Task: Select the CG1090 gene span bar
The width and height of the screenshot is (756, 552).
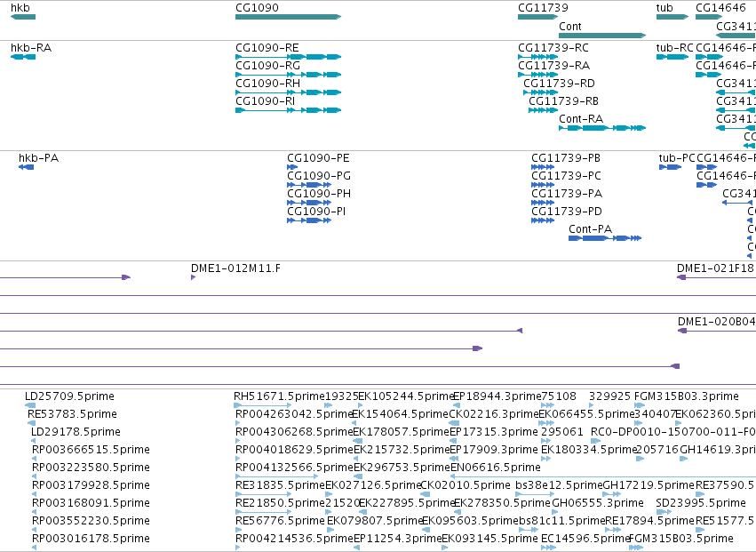Action: (x=289, y=17)
